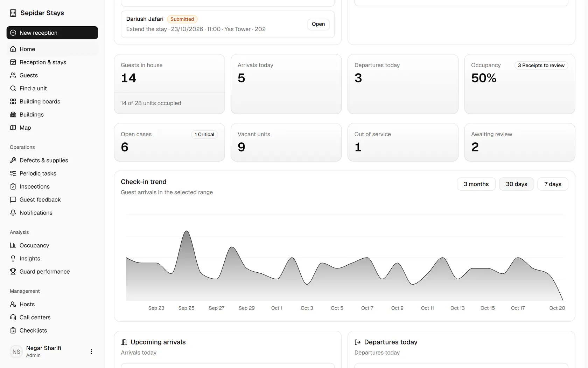The width and height of the screenshot is (588, 368).
Task: Click the Submitted status badge
Action: pyautogui.click(x=182, y=19)
